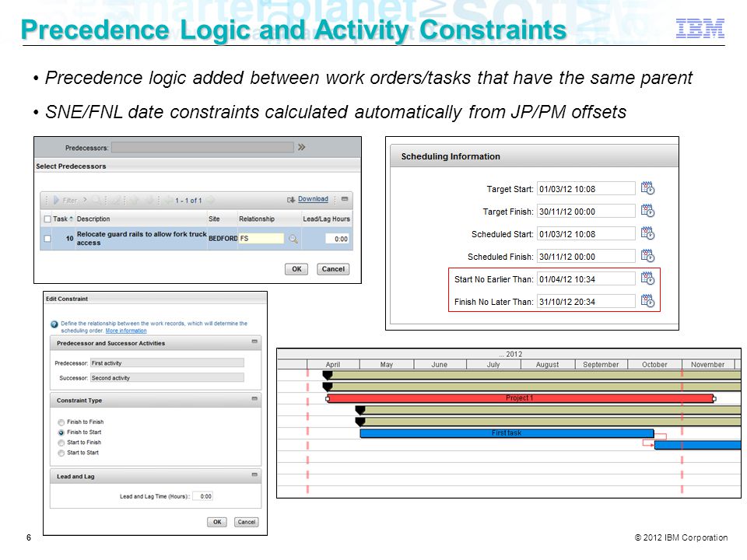The height and width of the screenshot is (560, 747).
Task: Click the blue help icon in Edit Constraint
Action: point(54,324)
